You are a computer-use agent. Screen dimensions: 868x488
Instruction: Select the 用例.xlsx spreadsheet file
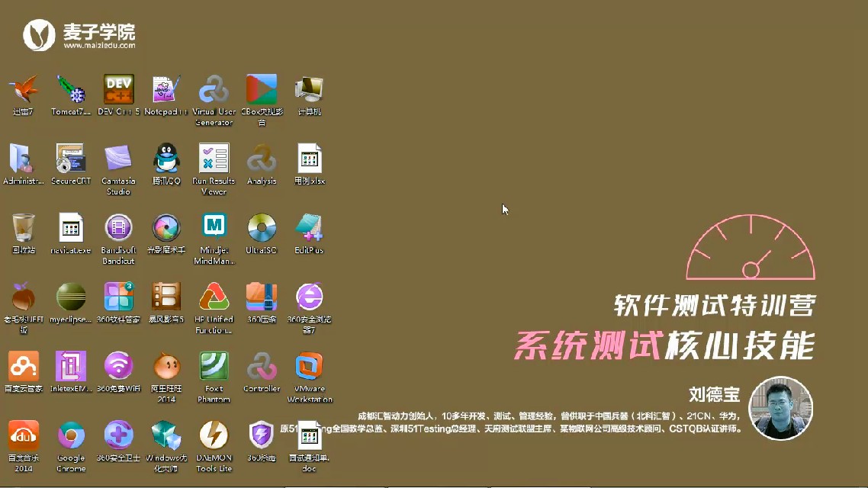(x=309, y=159)
